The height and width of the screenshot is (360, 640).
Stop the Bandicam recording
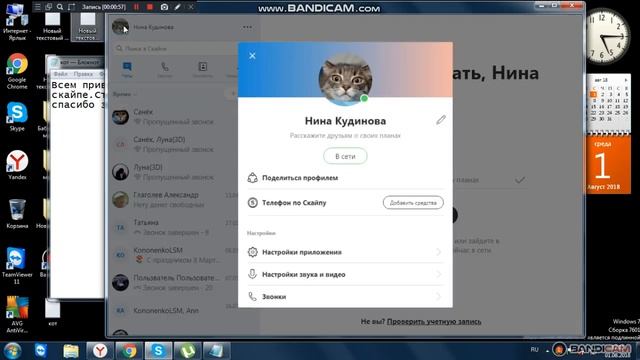pos(150,7)
